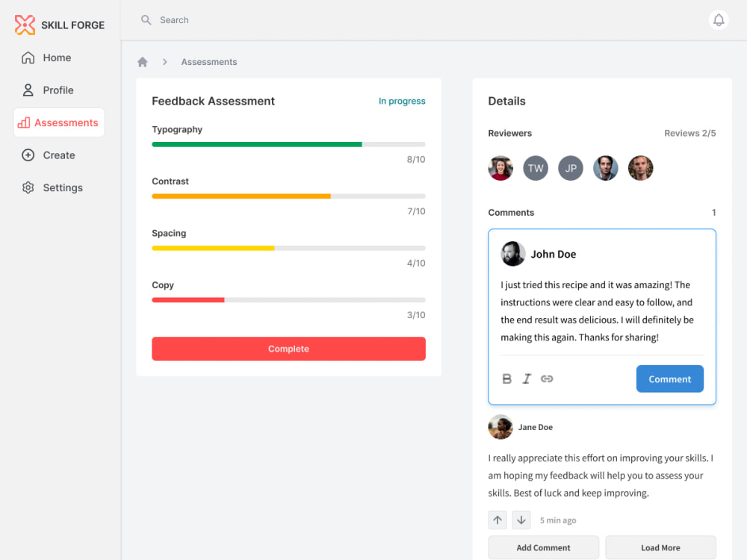Select Assessments in the sidebar
The width and height of the screenshot is (747, 560).
(x=59, y=122)
